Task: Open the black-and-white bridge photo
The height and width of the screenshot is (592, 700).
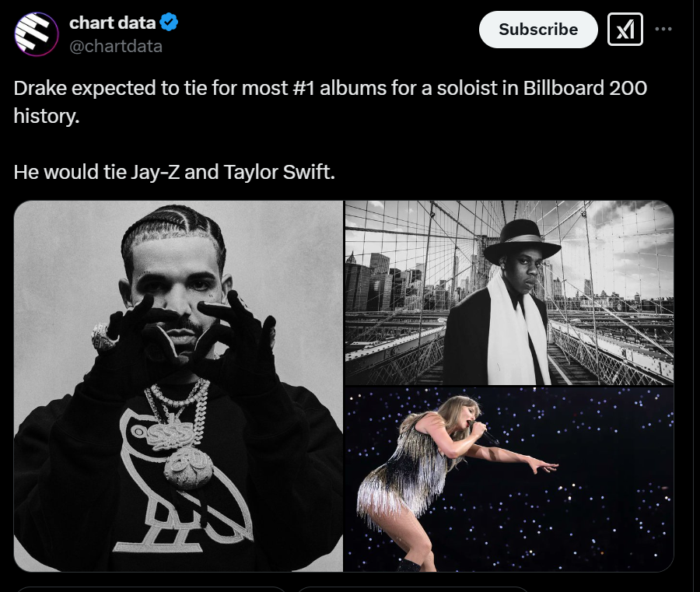Action: point(509,292)
